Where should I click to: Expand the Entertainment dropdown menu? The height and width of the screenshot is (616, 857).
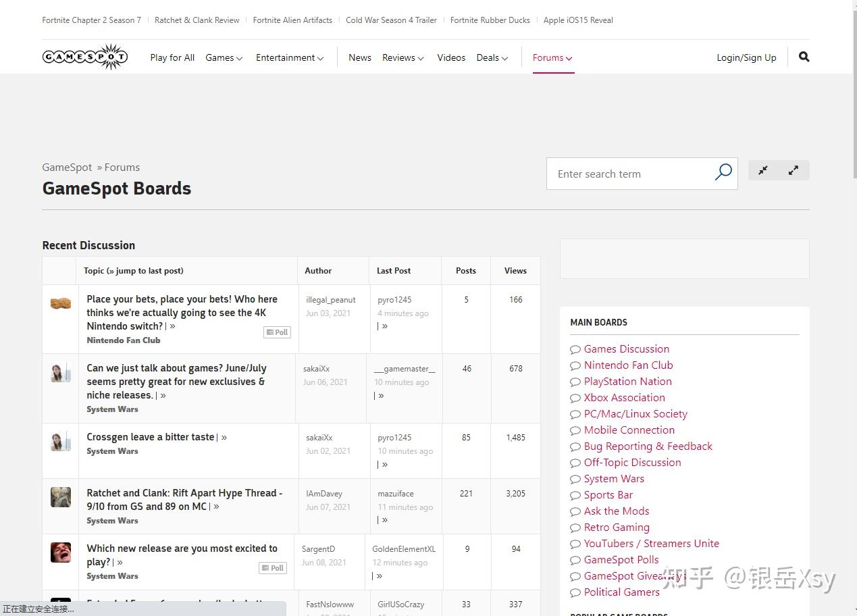(289, 57)
